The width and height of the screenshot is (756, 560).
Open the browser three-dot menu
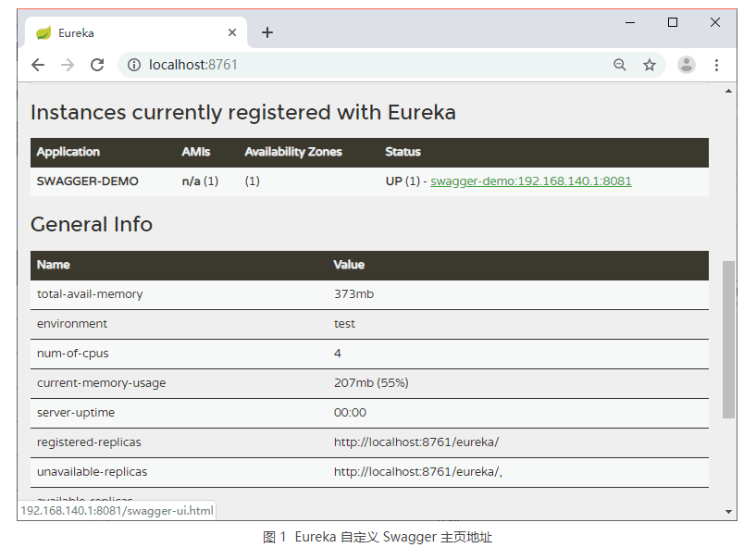pos(716,65)
